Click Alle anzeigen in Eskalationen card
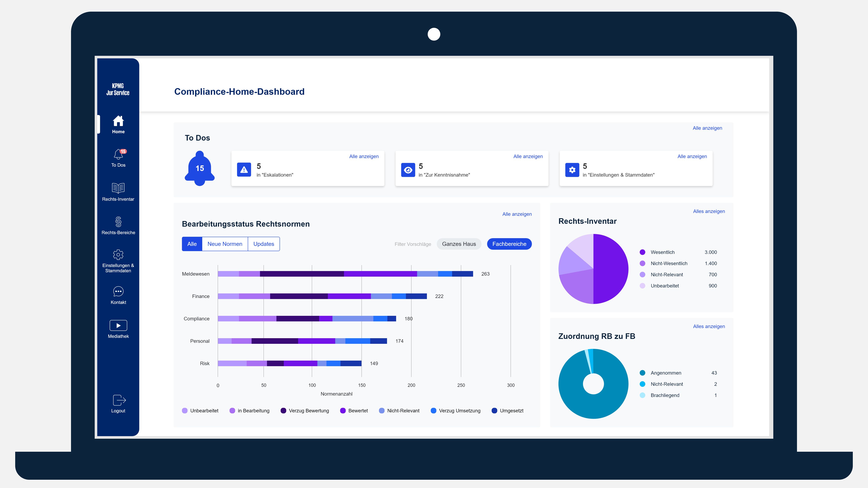This screenshot has width=868, height=488. pos(364,156)
